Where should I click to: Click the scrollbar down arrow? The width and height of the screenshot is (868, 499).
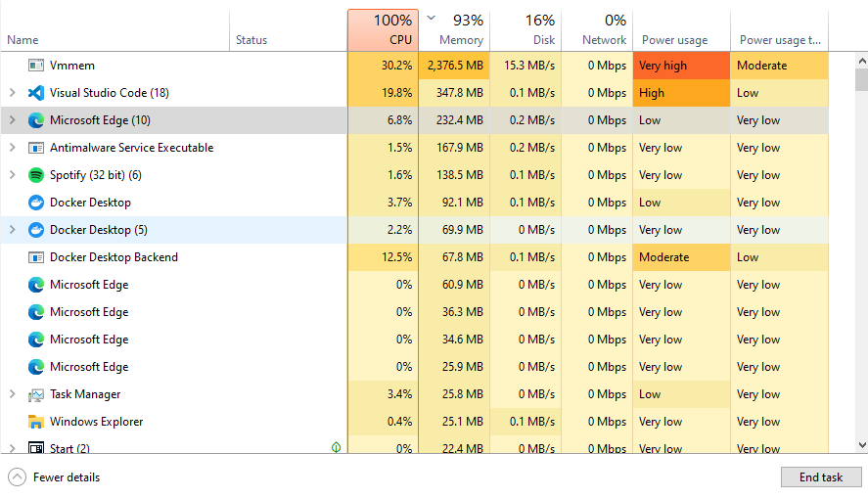861,445
